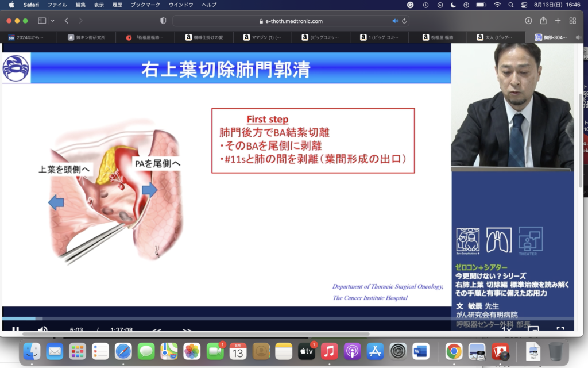Click the video rewind double-arrow button

[156, 331]
